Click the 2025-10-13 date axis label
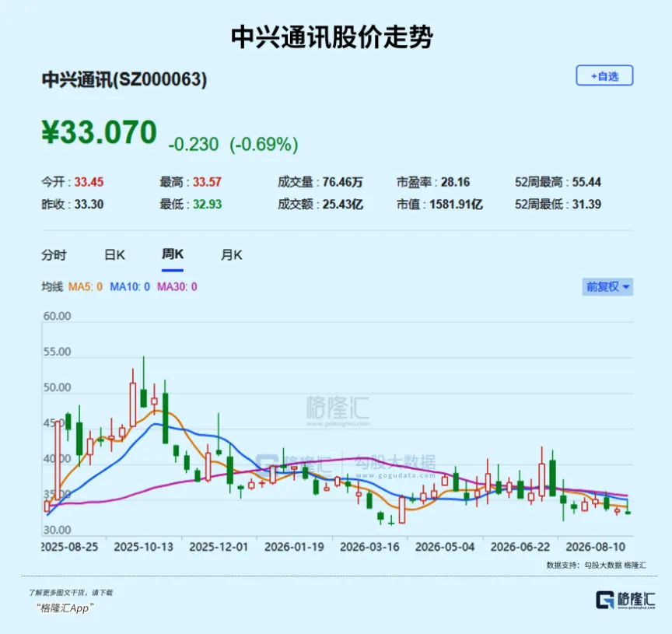672x634 pixels. (x=144, y=547)
